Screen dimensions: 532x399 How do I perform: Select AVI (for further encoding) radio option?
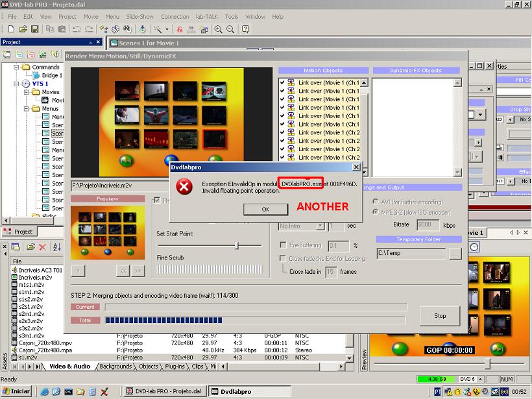[376, 202]
